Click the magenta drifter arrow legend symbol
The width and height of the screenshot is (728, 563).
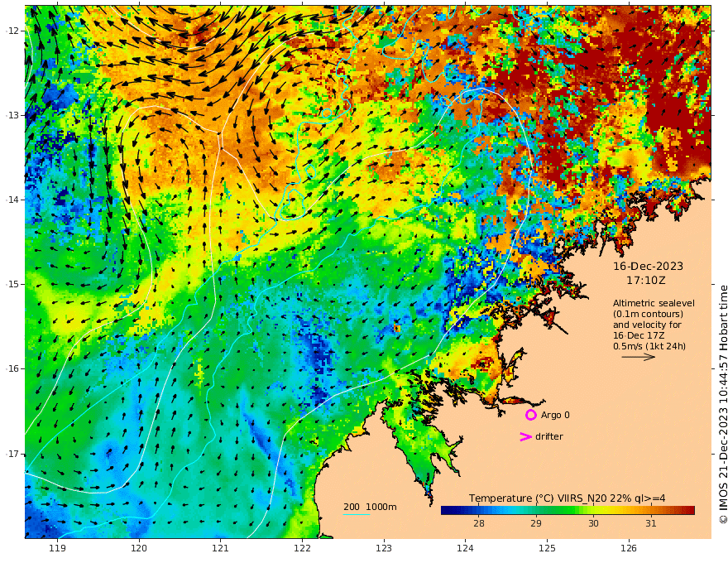tap(525, 436)
